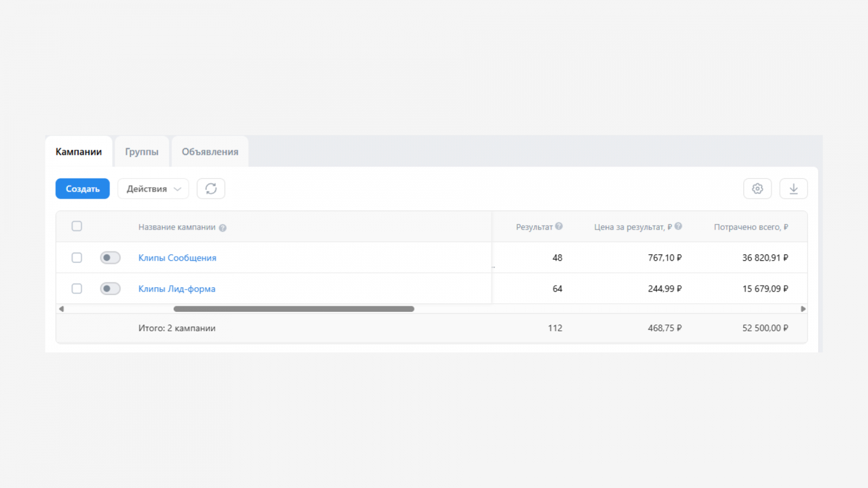Open the Клипы Лид-форма campaign link

(177, 288)
